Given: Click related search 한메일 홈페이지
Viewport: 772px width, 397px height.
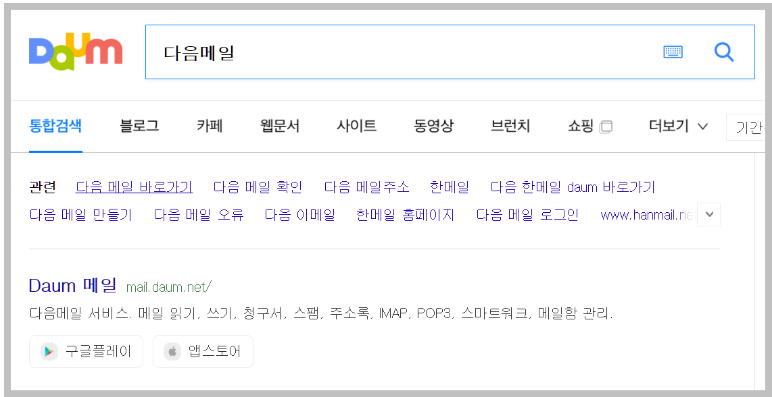Looking at the screenshot, I should pyautogui.click(x=405, y=215).
